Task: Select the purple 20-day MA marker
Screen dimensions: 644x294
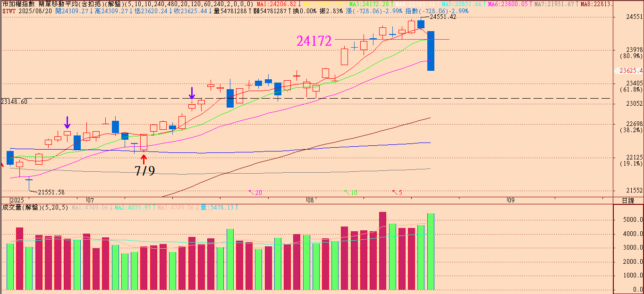Action: [255, 193]
